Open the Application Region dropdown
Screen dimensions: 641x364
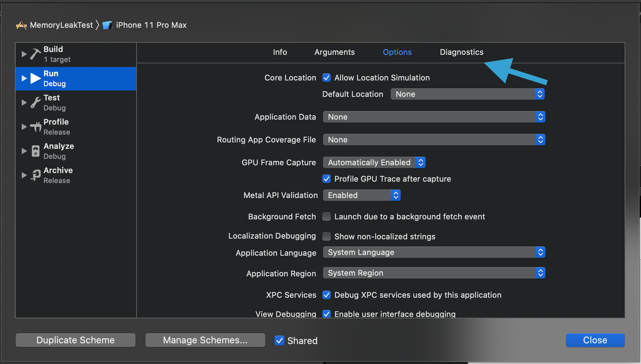point(434,273)
